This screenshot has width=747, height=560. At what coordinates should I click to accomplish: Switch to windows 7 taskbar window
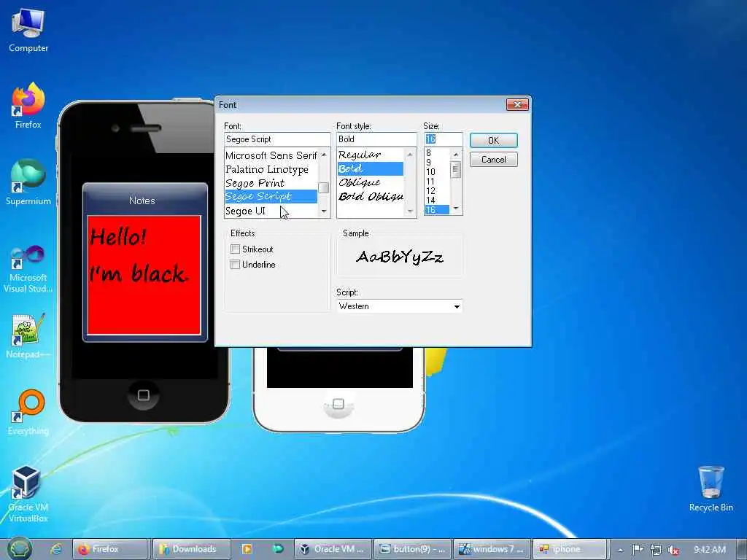pos(492,549)
